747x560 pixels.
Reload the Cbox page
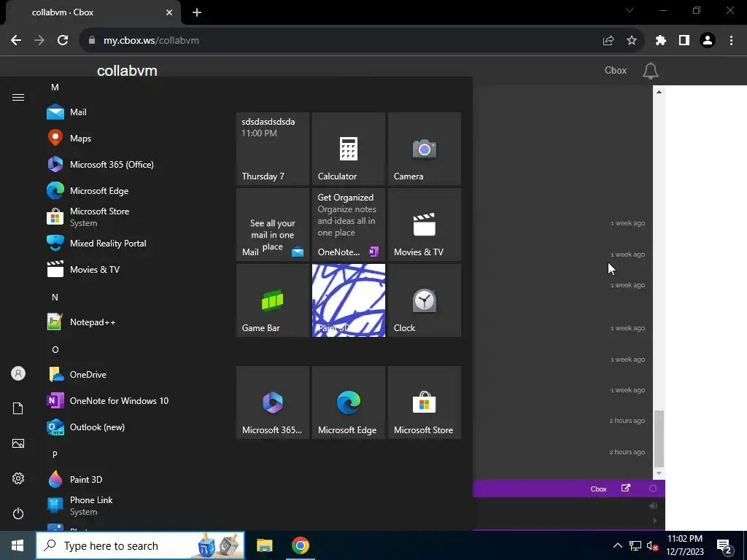pyautogui.click(x=63, y=41)
